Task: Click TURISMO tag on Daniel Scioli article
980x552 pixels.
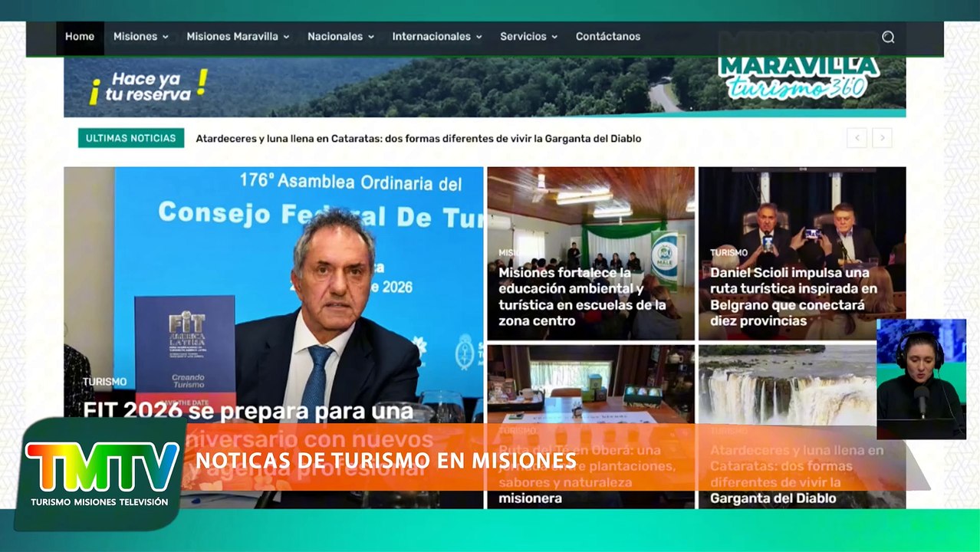Action: coord(728,252)
